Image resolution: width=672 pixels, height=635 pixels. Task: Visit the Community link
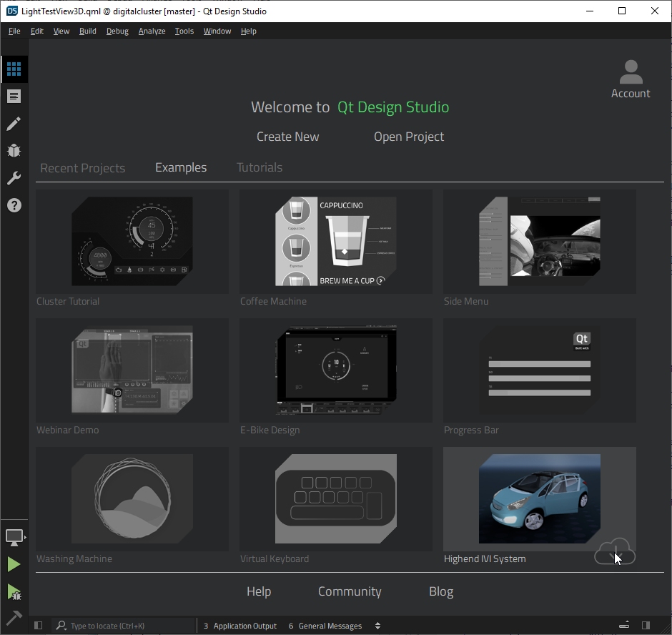pos(350,591)
